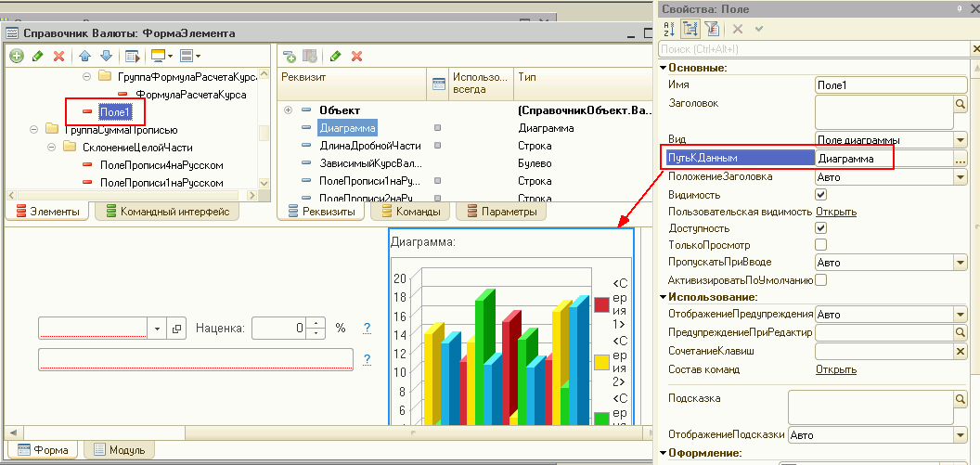980x465 pixels.
Task: Toggle the Видимость checkbox
Action: pyautogui.click(x=821, y=195)
